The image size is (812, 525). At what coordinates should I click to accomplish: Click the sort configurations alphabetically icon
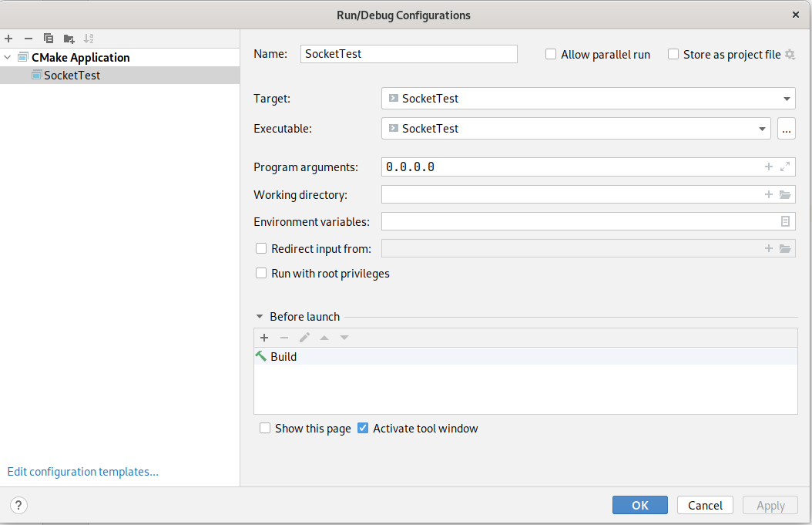(89, 39)
